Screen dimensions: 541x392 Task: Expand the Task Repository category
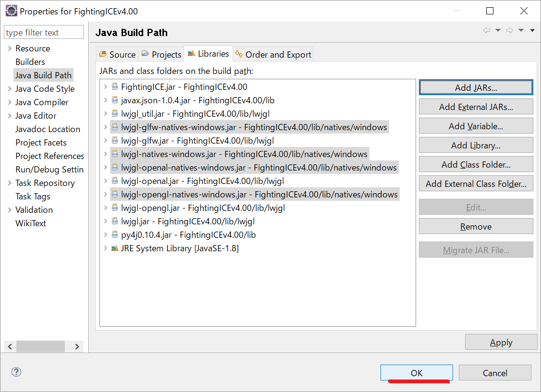coord(9,183)
